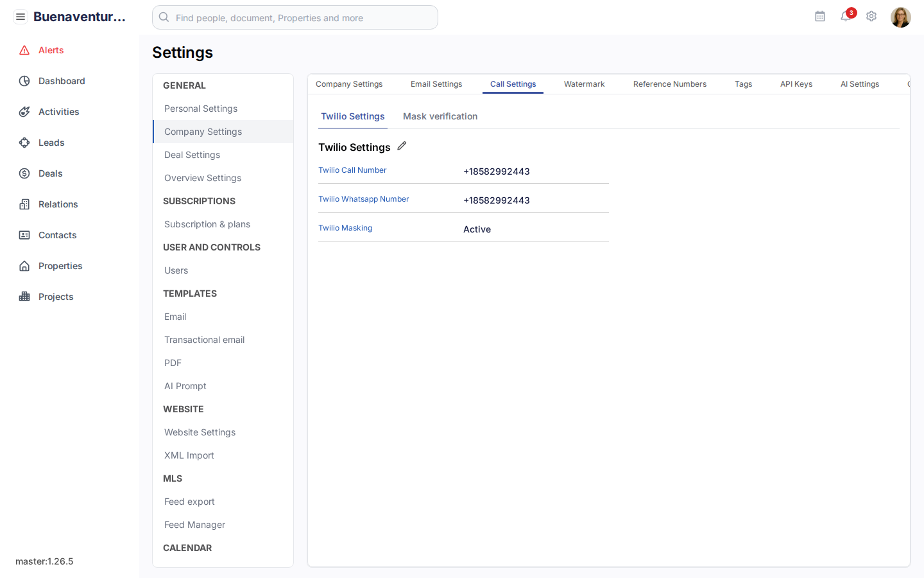Select Company Settings in left settings menu
This screenshot has height=578, width=924.
223,132
